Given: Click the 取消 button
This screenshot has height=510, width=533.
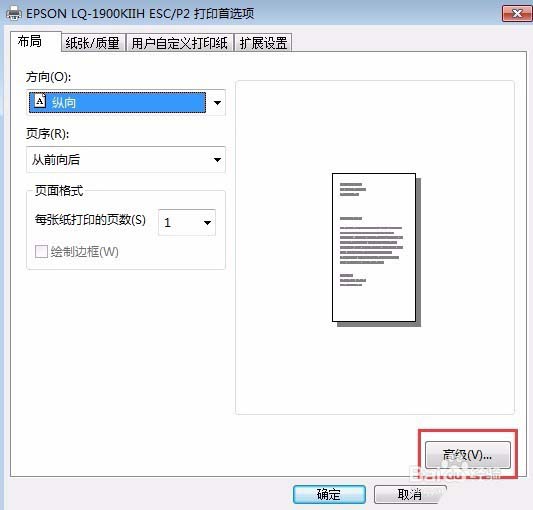Looking at the screenshot, I should pyautogui.click(x=410, y=494).
